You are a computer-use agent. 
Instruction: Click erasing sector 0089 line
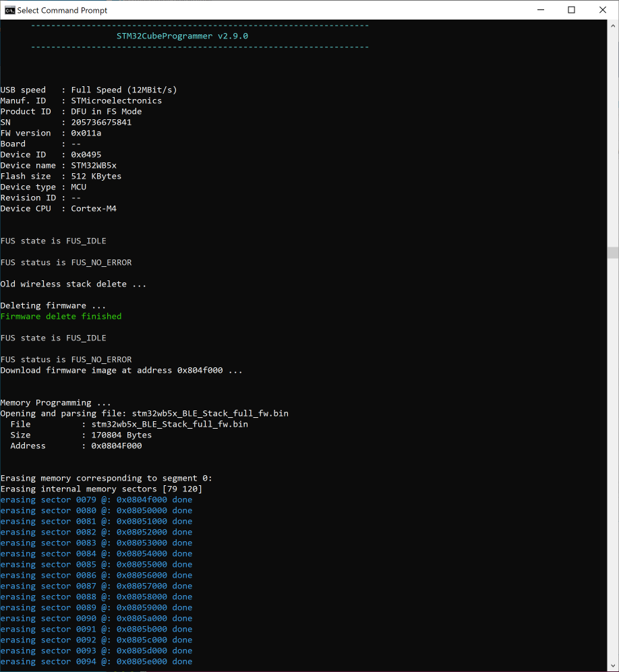[96, 608]
